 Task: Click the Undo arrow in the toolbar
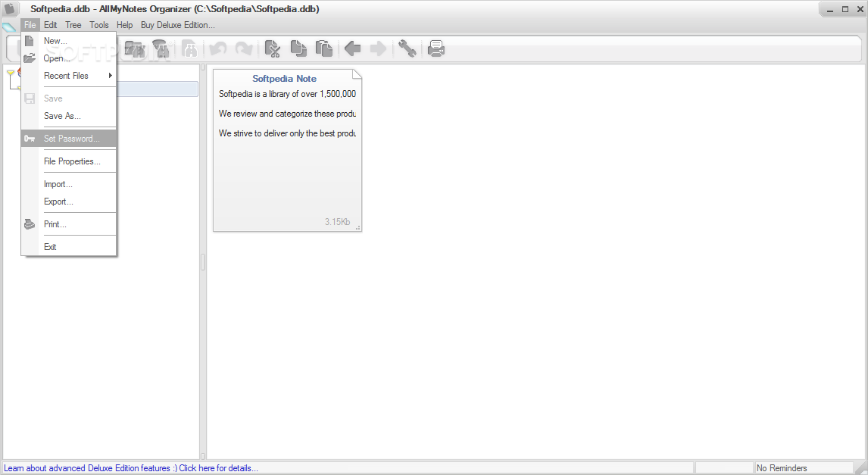click(218, 48)
